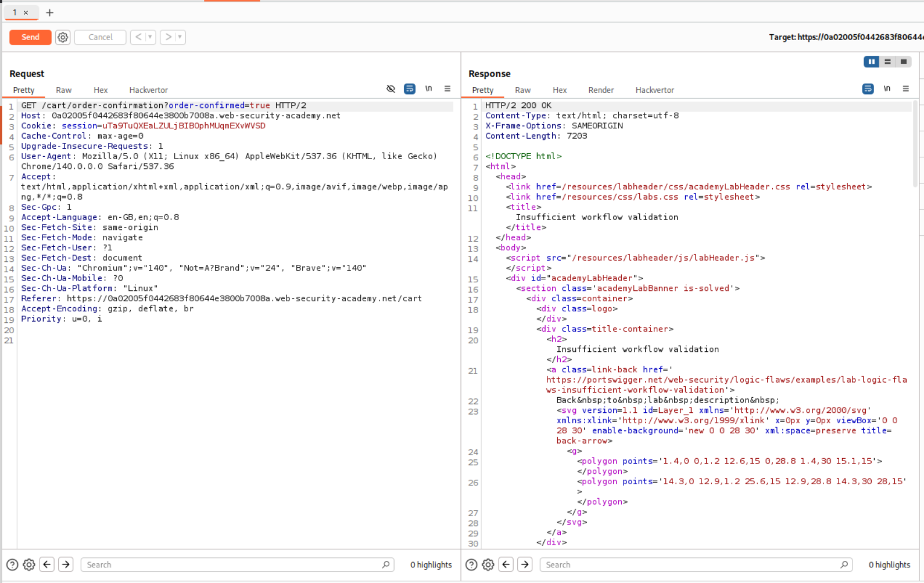Close Repeater tab 1
Screen dimensions: 924x583
pyautogui.click(x=26, y=12)
